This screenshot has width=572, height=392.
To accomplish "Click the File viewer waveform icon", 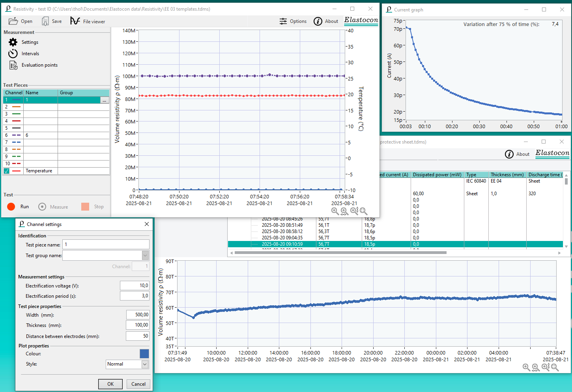I will (75, 21).
